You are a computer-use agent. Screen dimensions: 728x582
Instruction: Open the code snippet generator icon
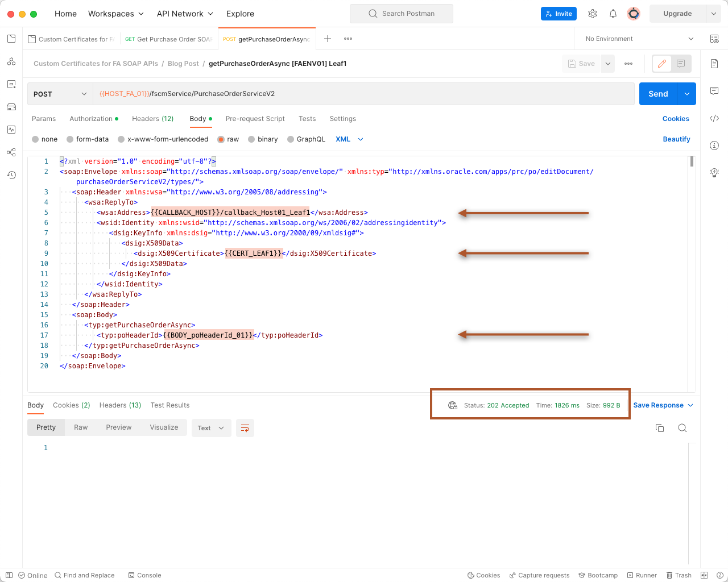coord(714,118)
